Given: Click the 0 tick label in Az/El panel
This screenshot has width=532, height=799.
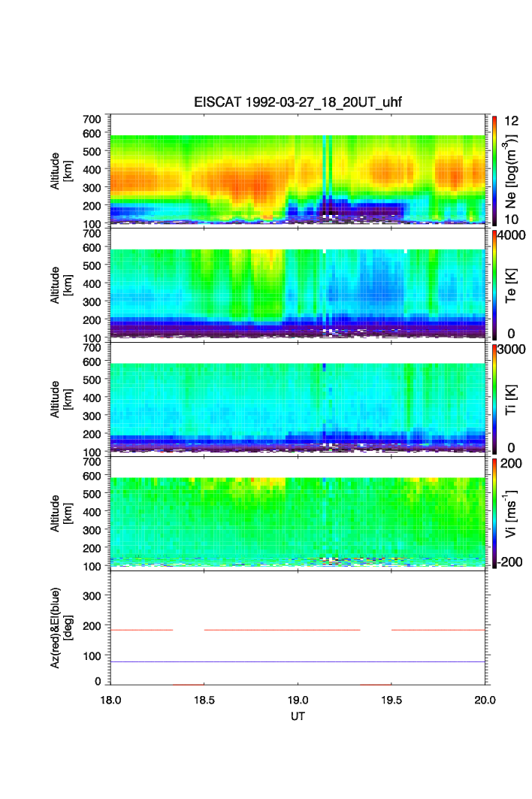Looking at the screenshot, I should [x=98, y=681].
